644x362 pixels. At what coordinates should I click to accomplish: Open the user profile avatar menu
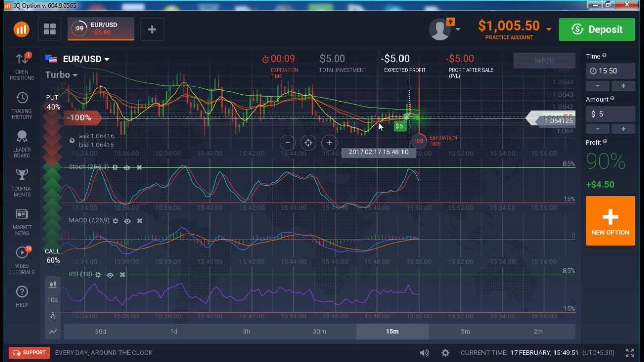(441, 29)
